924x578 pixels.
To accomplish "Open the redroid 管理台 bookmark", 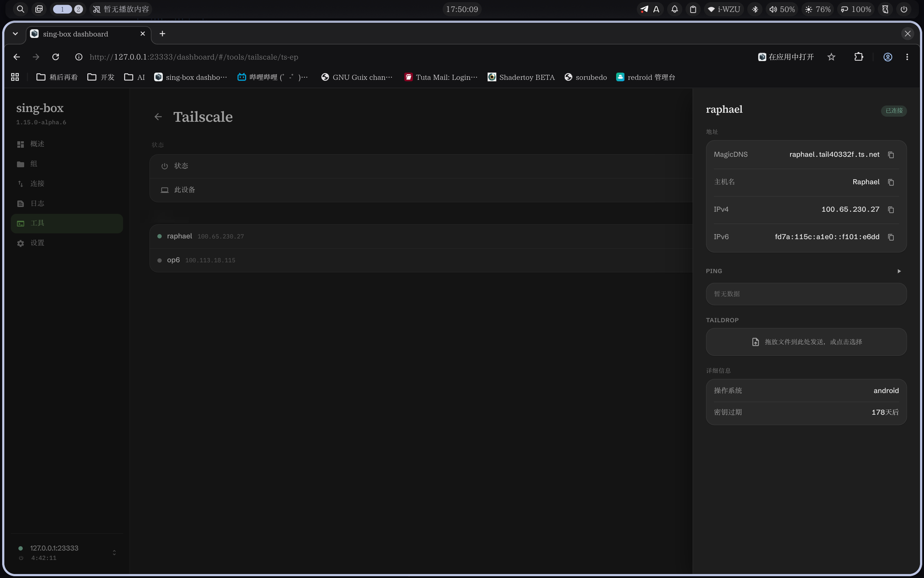I will point(646,77).
